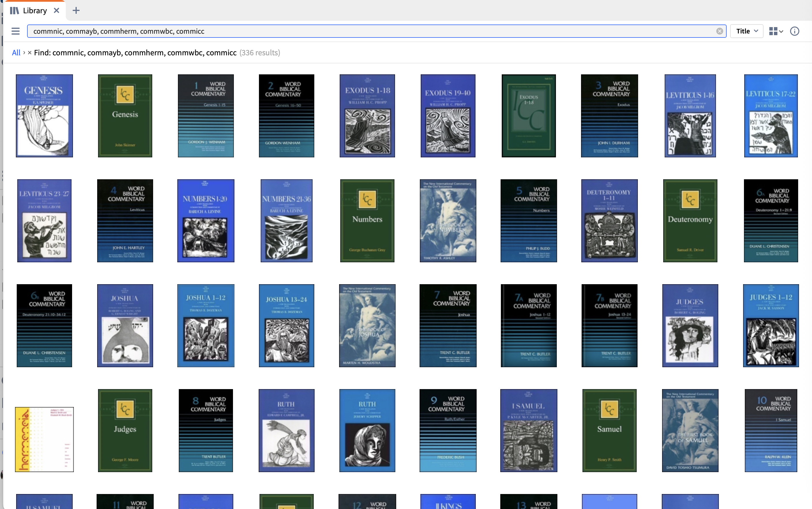This screenshot has width=812, height=509.
Task: Open the library information panel
Action: pyautogui.click(x=794, y=31)
